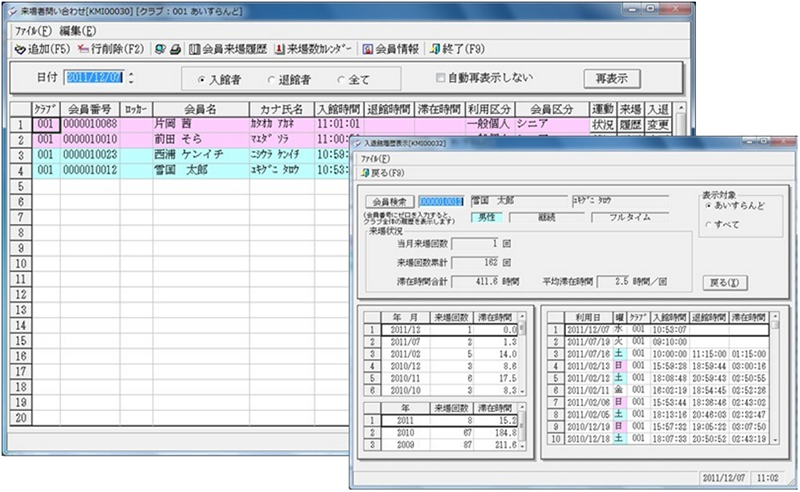The image size is (800, 492).
Task: Click member number 0000010068 cell
Action: point(90,124)
